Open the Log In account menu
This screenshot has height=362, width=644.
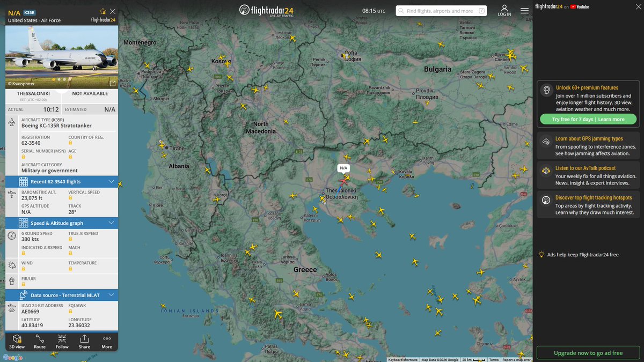click(x=504, y=11)
